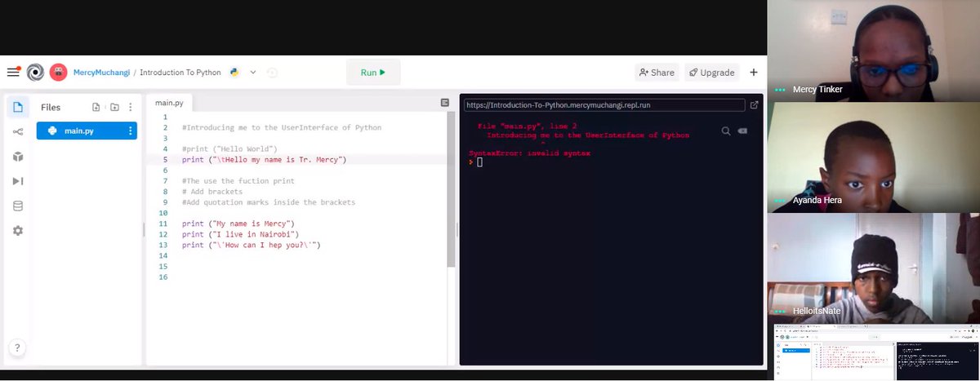Open the Version control sidebar icon
This screenshot has height=381, width=980.
click(18, 132)
